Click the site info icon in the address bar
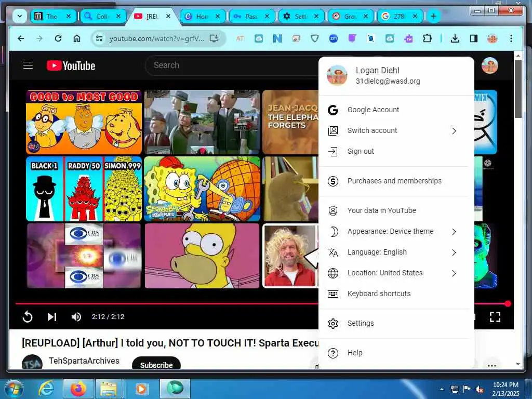This screenshot has width=532, height=399. [99, 38]
